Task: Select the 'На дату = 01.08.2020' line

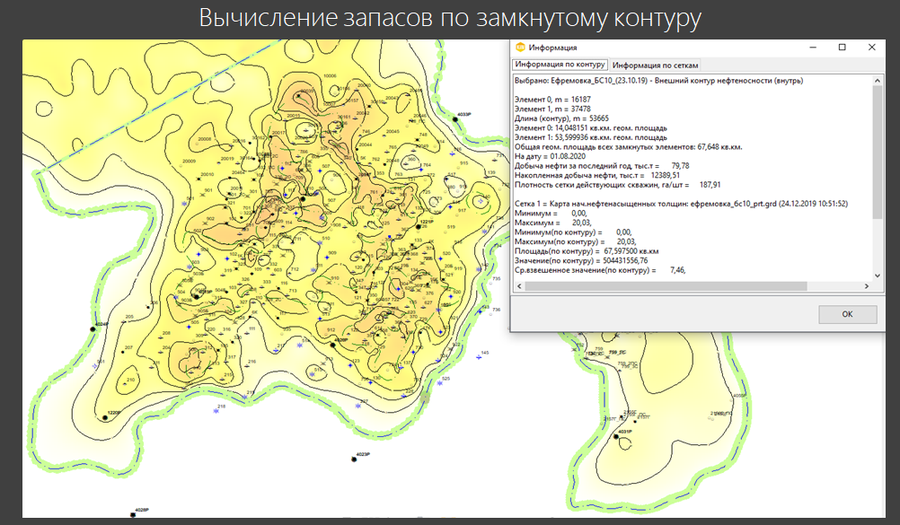Action: (x=550, y=156)
